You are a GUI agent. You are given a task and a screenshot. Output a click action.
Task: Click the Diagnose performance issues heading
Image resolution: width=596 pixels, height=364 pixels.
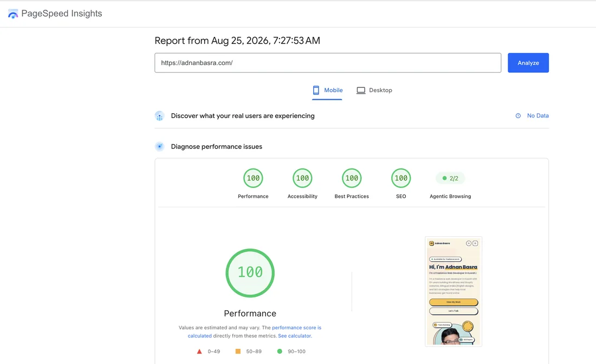coord(216,147)
